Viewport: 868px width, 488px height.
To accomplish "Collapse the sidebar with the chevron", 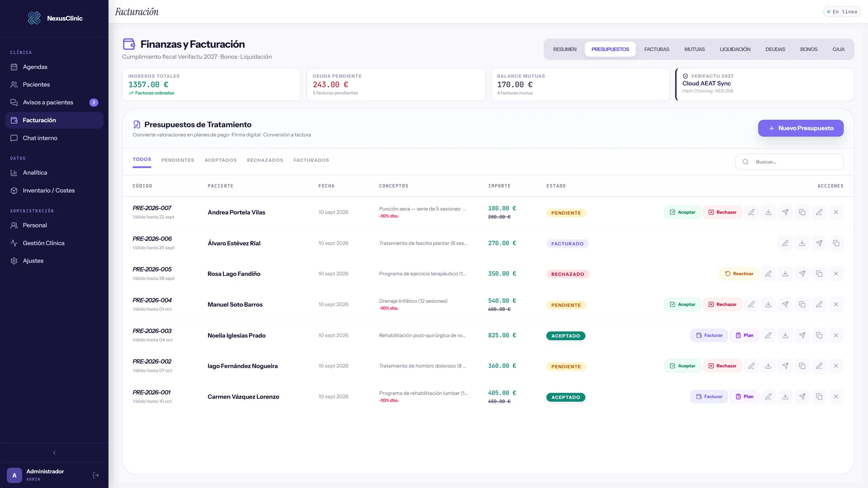I will [54, 453].
